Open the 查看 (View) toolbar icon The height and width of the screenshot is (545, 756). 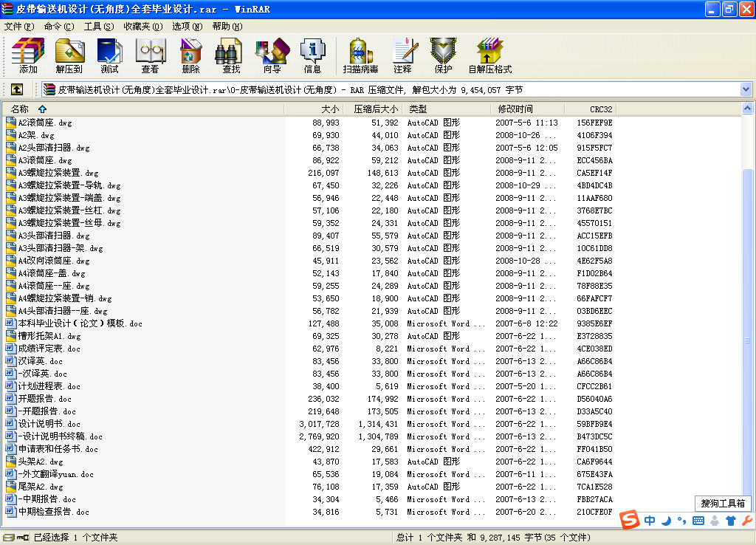coord(150,55)
